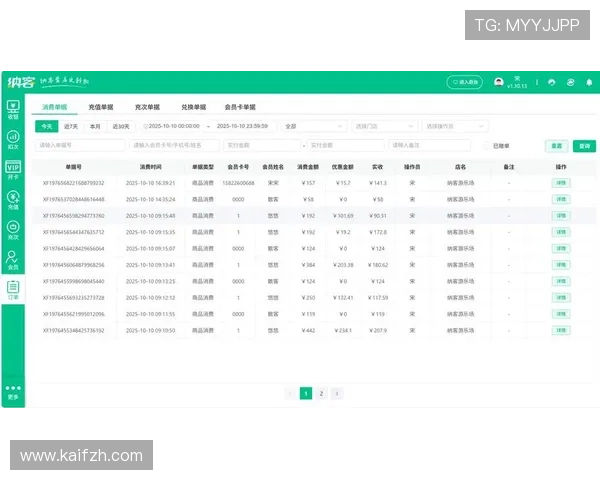Click the 单据号 column header
This screenshot has width=600, height=480.
click(73, 167)
